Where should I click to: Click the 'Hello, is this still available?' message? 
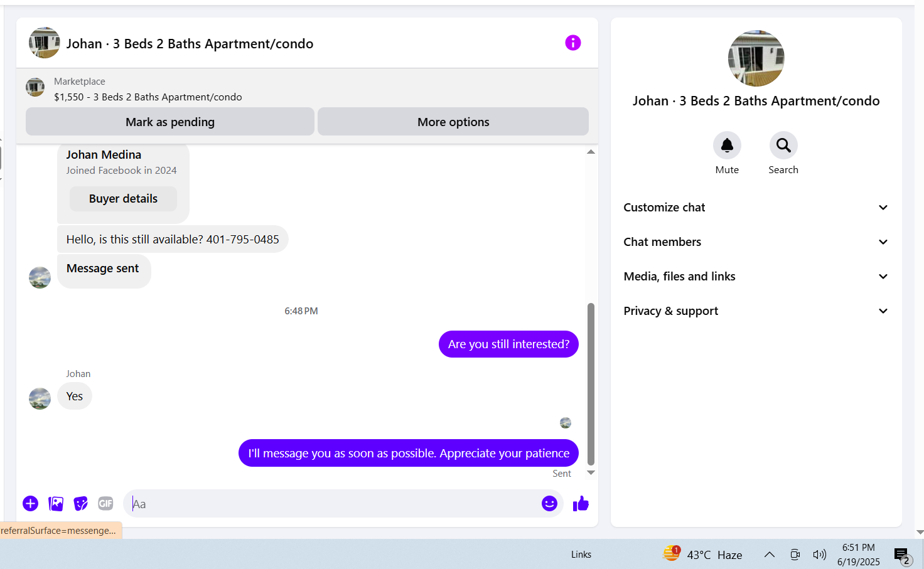(173, 239)
